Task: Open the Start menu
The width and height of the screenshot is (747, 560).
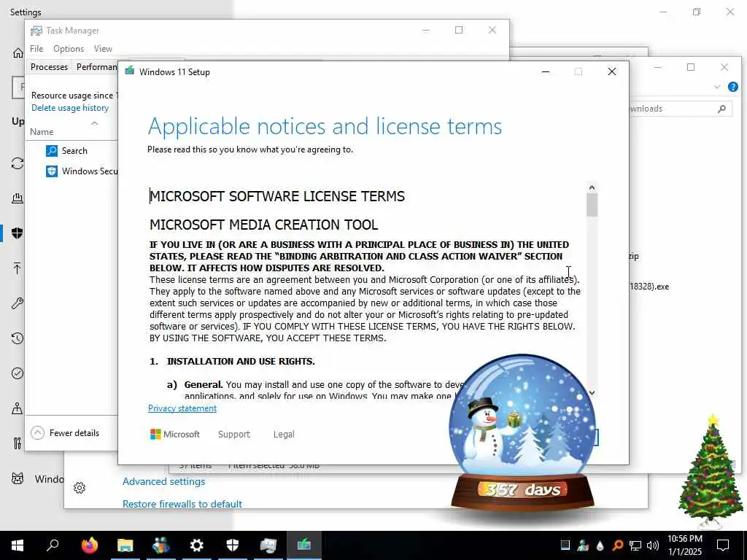Action: [18, 545]
